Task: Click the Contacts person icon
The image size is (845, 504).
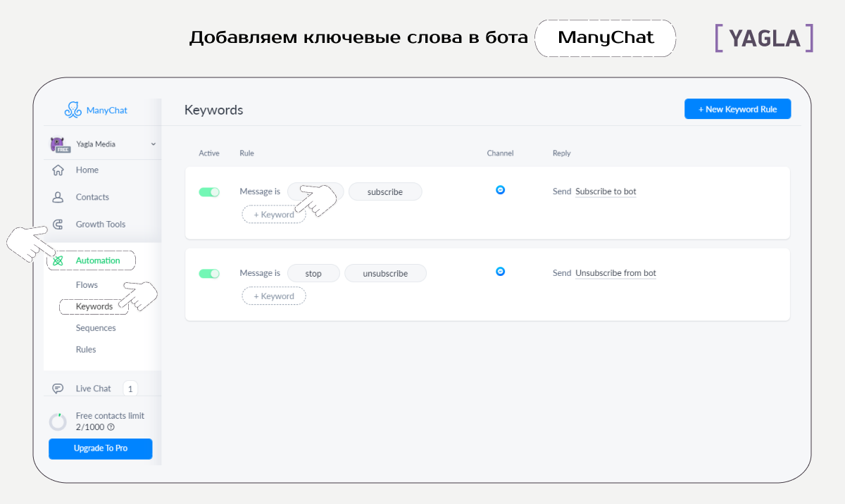Action: 58,198
